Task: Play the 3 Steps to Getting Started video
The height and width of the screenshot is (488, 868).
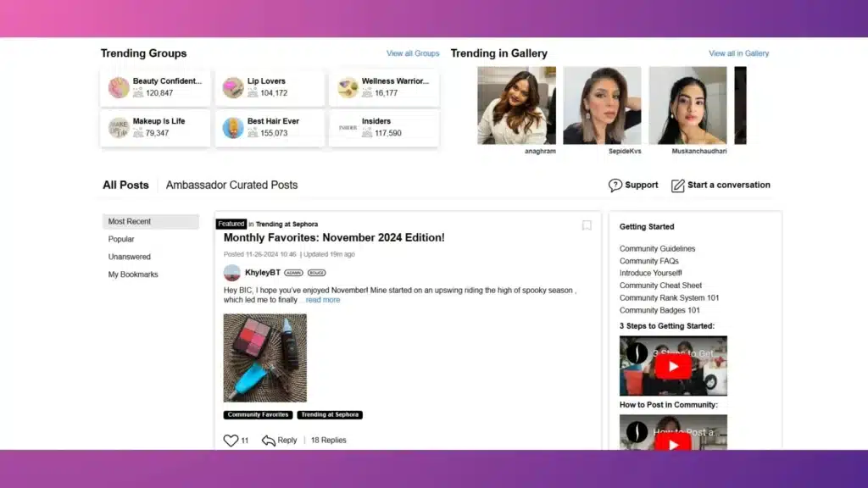Action: coord(674,366)
